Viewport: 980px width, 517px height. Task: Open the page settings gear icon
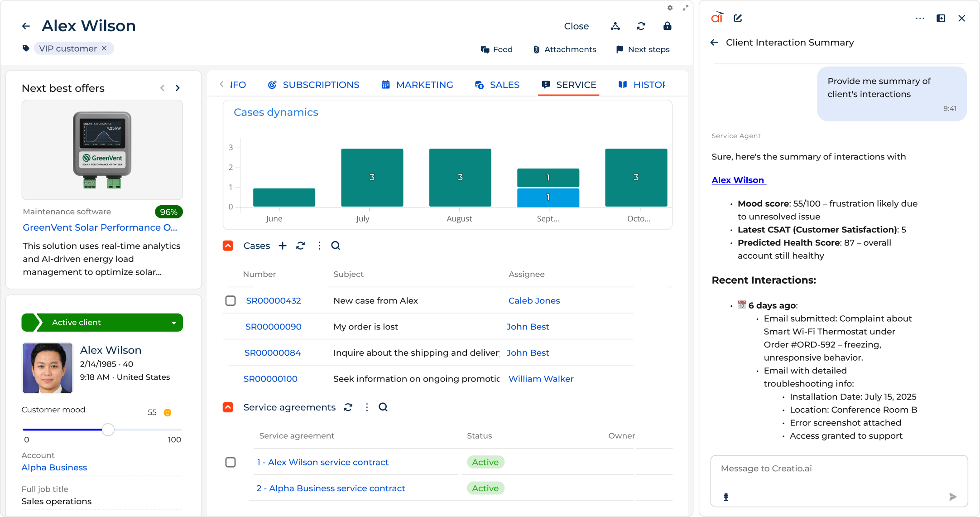669,7
